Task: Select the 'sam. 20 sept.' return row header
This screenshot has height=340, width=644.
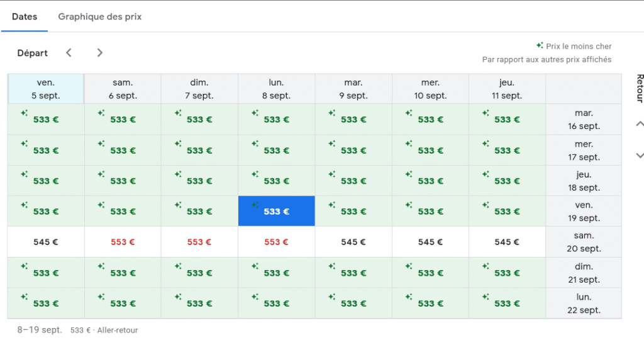Action: 584,242
